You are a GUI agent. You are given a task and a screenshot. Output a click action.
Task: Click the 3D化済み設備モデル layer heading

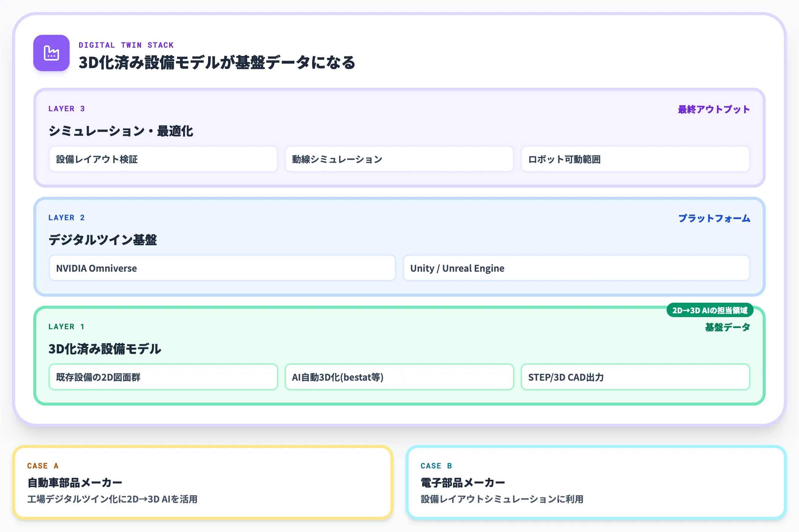(105, 349)
